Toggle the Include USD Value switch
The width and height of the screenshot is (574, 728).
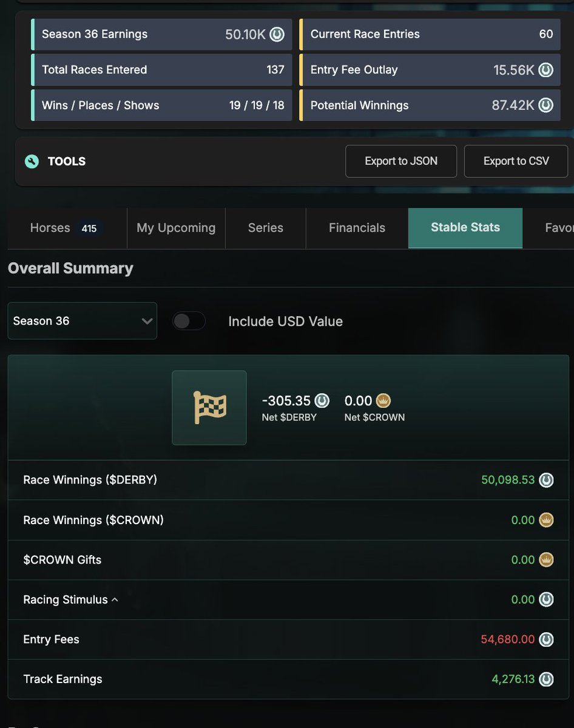(x=189, y=321)
